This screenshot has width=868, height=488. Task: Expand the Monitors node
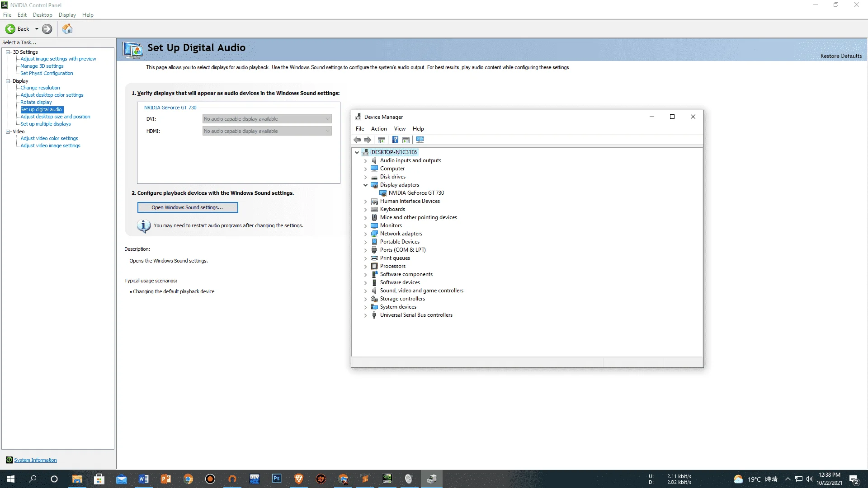[x=366, y=225]
